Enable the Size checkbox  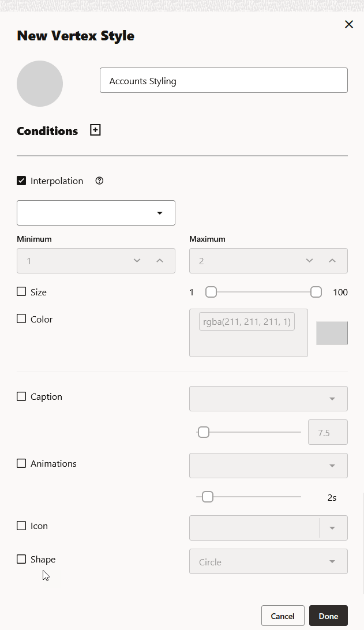coord(21,292)
